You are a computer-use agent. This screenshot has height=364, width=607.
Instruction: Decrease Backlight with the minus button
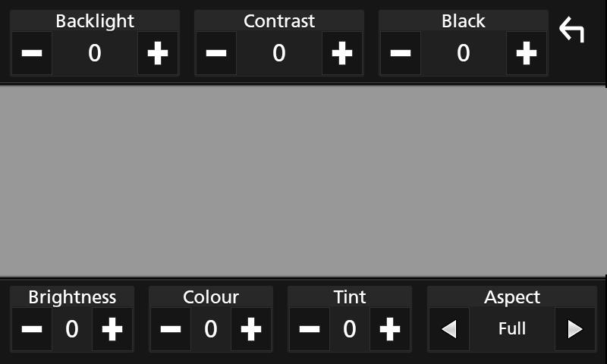click(32, 53)
